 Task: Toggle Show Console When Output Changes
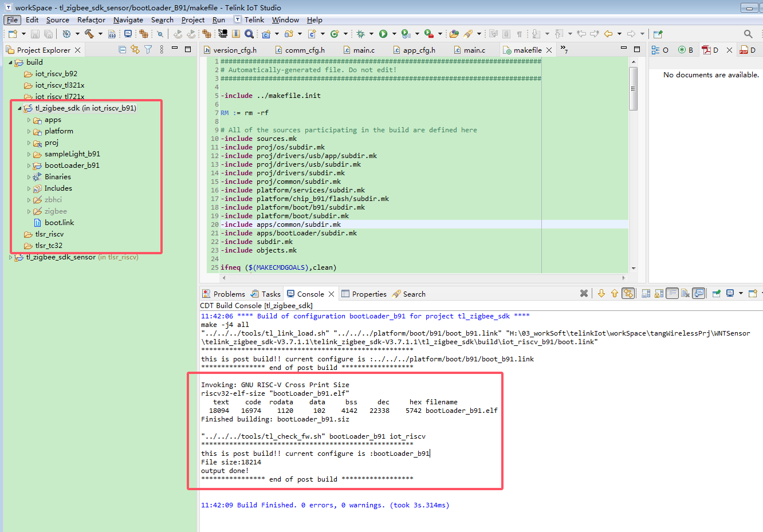pyautogui.click(x=698, y=293)
